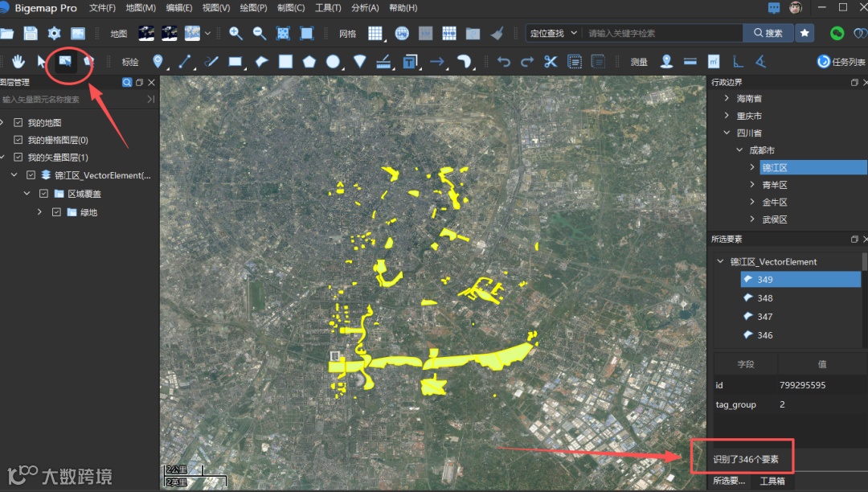Viewport: 868px width, 492px height.
Task: Open the 定位查找 dropdown
Action: coord(554,33)
